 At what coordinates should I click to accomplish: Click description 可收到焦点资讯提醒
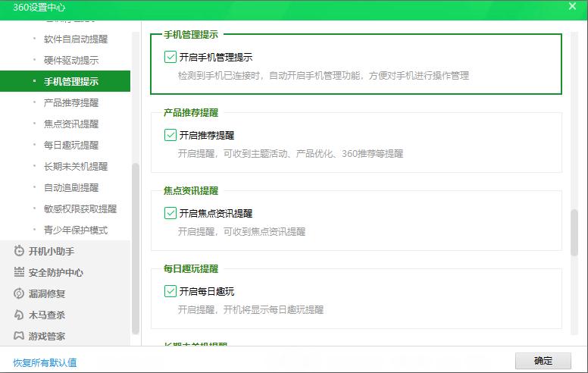(x=264, y=232)
